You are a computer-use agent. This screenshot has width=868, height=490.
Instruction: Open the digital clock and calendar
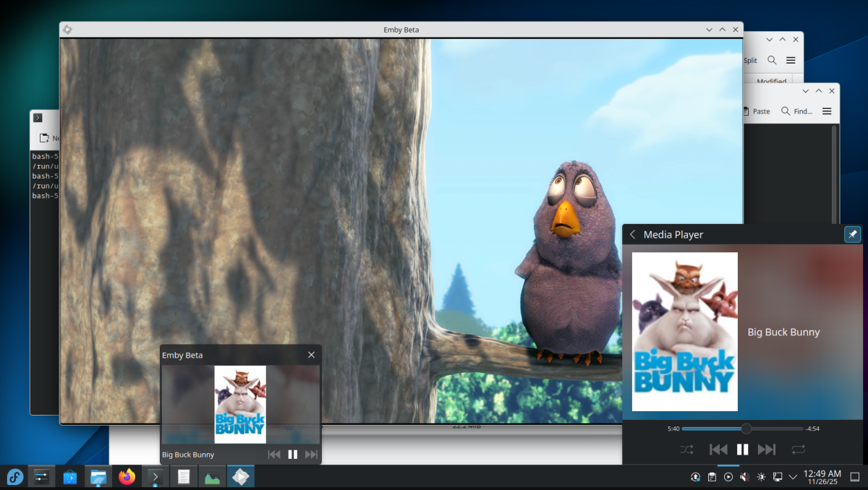pyautogui.click(x=822, y=477)
